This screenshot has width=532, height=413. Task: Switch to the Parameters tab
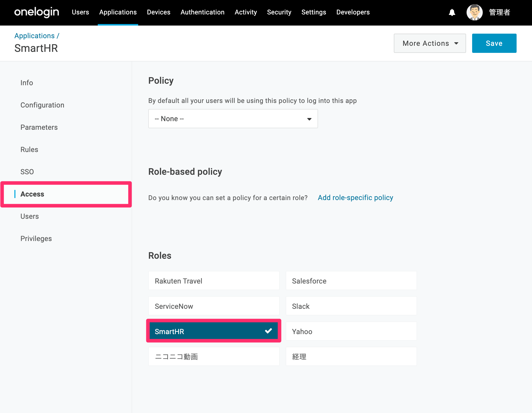[x=39, y=127]
